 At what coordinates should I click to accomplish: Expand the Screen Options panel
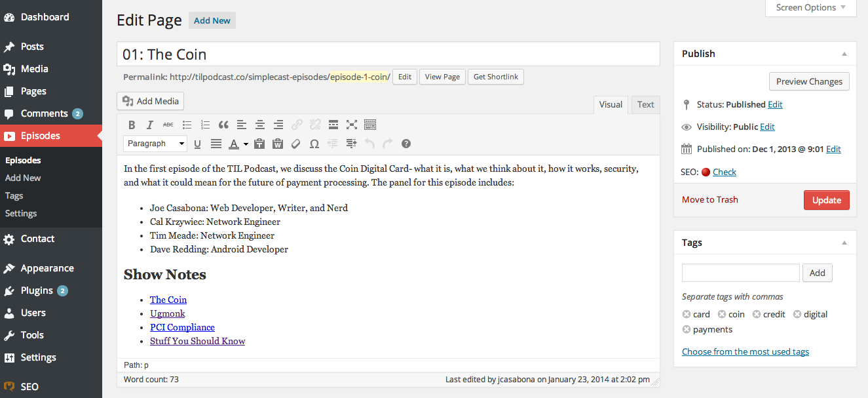click(x=810, y=8)
